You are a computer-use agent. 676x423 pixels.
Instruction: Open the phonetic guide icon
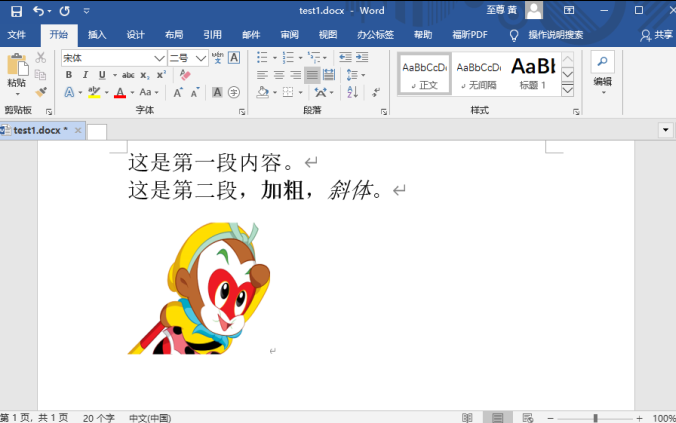(218, 58)
